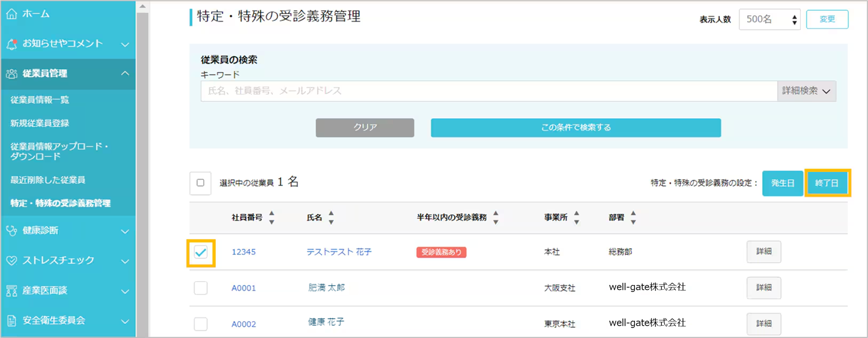The image size is (868, 338).
Task: Open the 表示人数 500名 selector
Action: (x=769, y=20)
